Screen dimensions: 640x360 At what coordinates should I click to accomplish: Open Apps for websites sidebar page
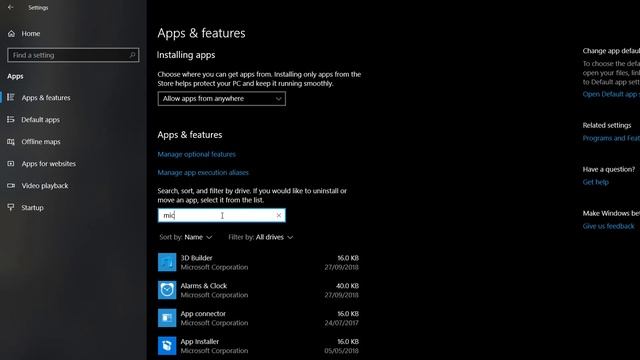49,164
